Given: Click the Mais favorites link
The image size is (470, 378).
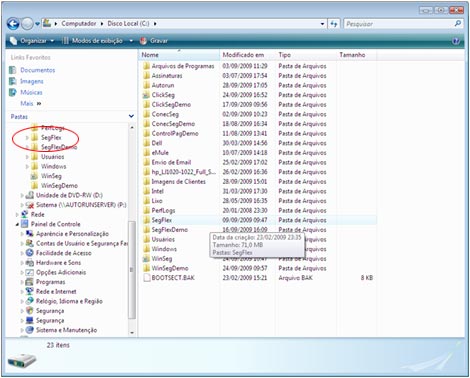Looking at the screenshot, I should point(30,103).
